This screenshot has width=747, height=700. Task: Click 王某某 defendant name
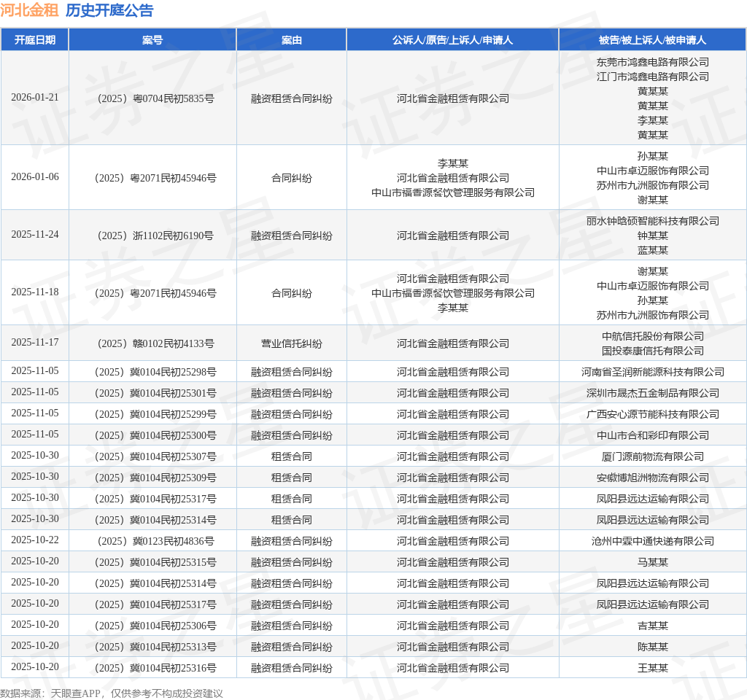(653, 668)
